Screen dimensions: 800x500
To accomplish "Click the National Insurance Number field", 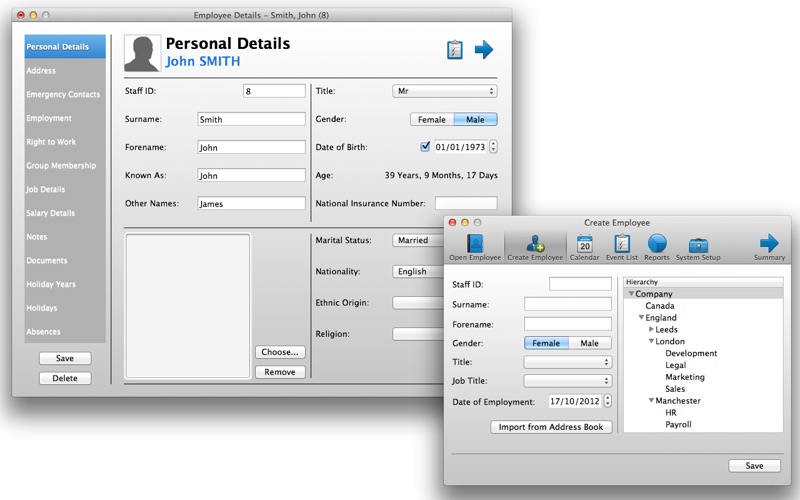I will coord(466,203).
